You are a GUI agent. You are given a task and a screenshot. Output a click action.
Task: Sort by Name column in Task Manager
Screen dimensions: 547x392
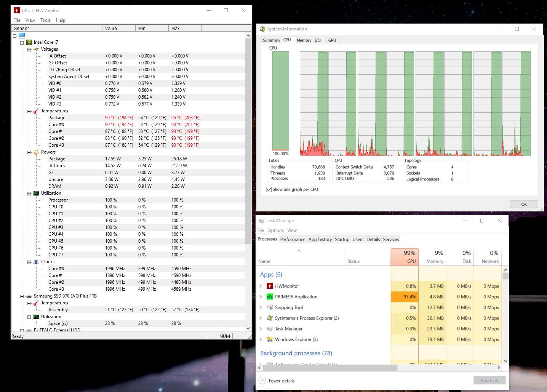(x=301, y=257)
